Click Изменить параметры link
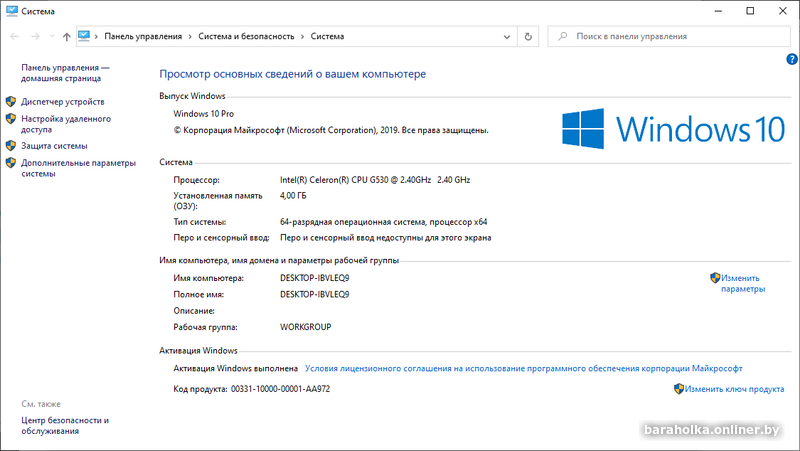The height and width of the screenshot is (451, 800). (x=743, y=283)
